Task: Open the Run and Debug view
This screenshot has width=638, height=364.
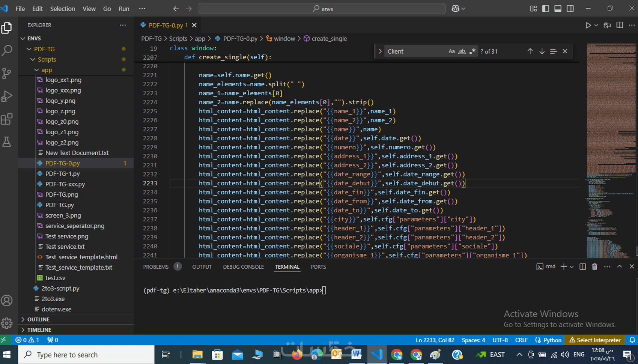Action: (7, 96)
